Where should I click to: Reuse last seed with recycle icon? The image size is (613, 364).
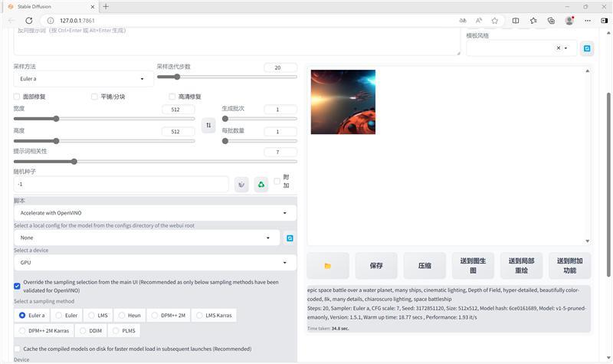click(x=261, y=184)
